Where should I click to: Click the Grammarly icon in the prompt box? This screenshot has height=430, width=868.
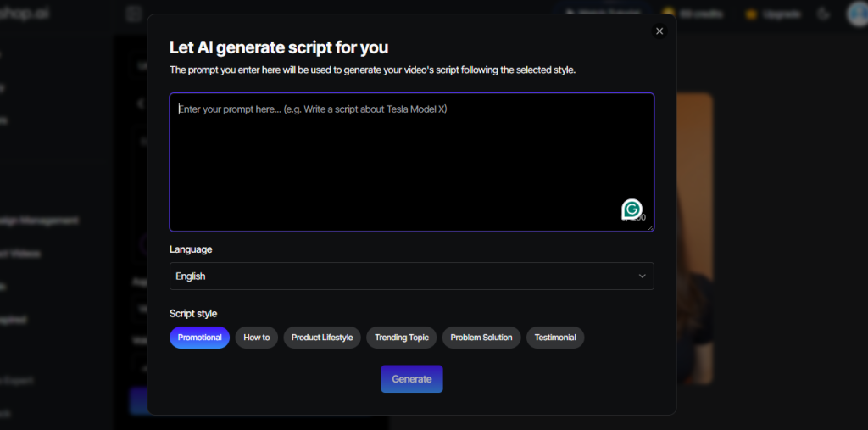(632, 209)
